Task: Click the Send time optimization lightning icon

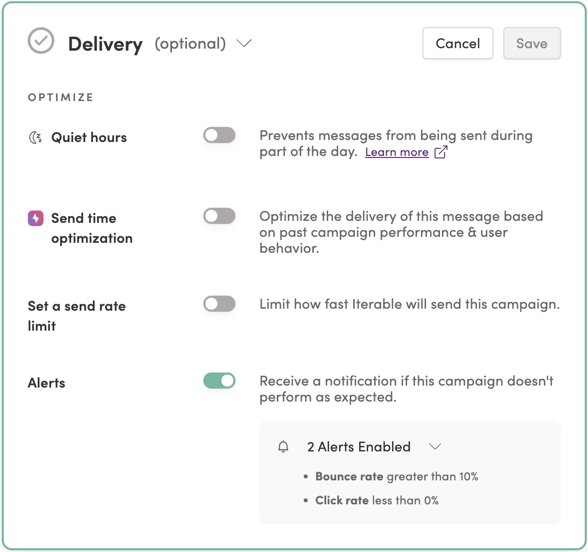Action: coord(36,218)
